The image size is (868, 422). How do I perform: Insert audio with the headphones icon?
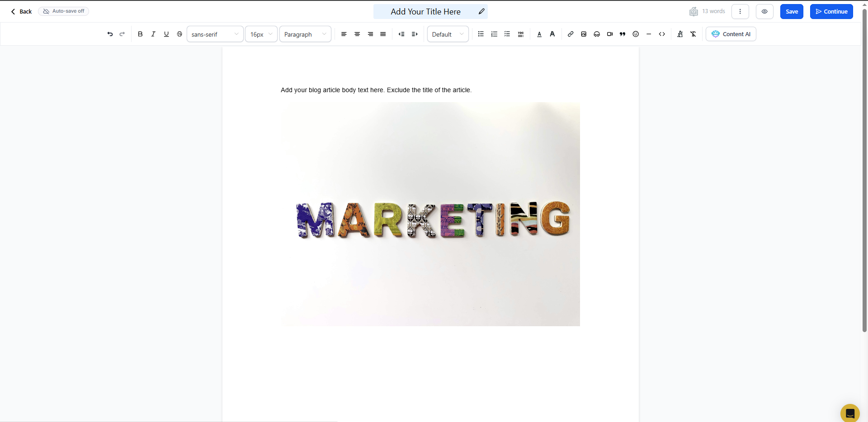pos(597,34)
